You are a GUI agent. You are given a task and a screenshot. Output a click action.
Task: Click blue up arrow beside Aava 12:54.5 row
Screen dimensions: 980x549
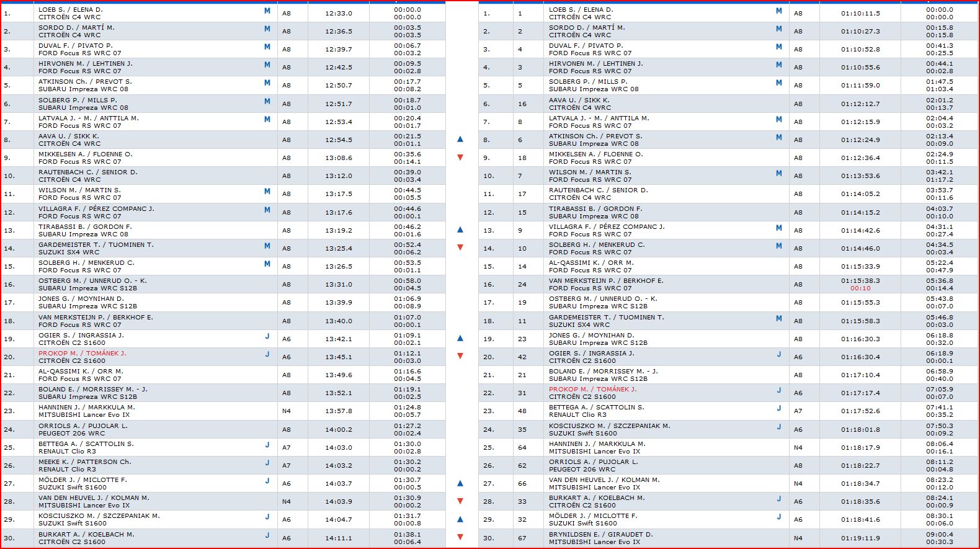pos(460,140)
